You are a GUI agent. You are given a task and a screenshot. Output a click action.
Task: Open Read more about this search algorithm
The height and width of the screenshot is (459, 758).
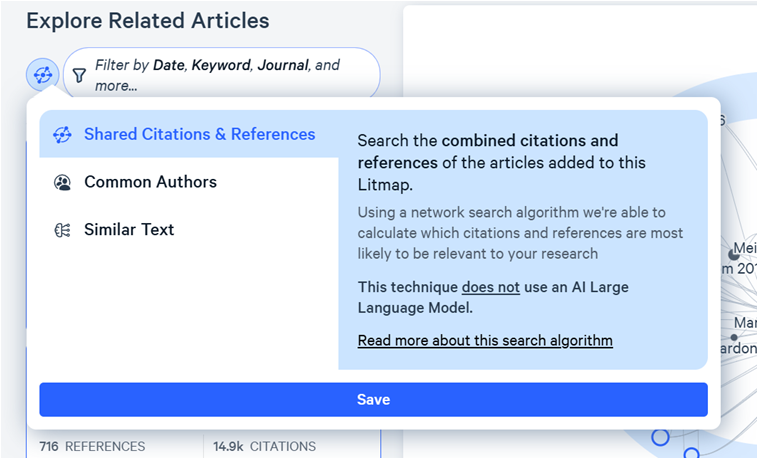tap(485, 341)
